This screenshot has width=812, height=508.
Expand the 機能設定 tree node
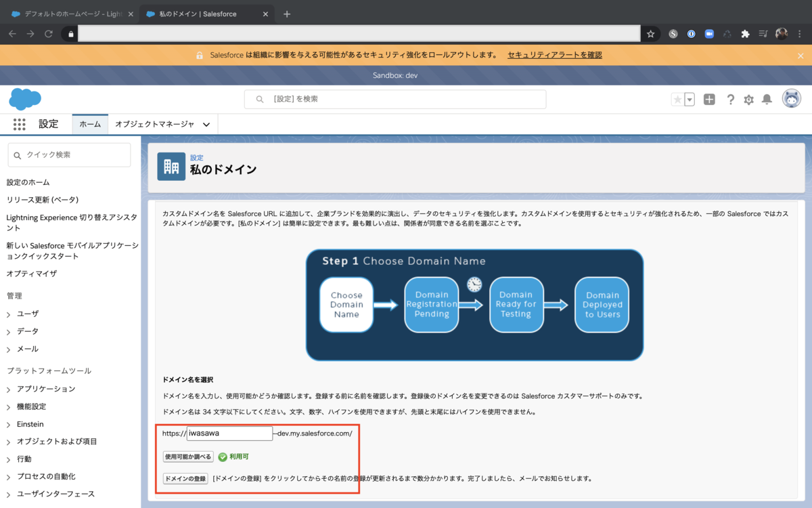(x=9, y=407)
